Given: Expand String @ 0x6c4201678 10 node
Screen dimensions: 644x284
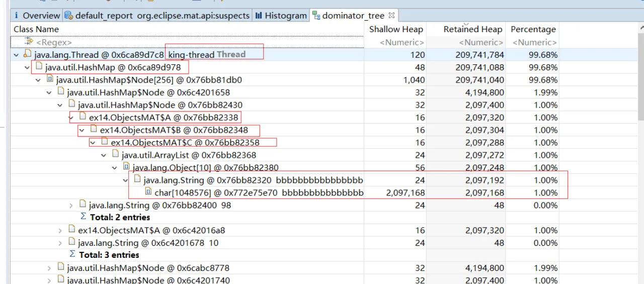Looking at the screenshot, I should click(60, 243).
